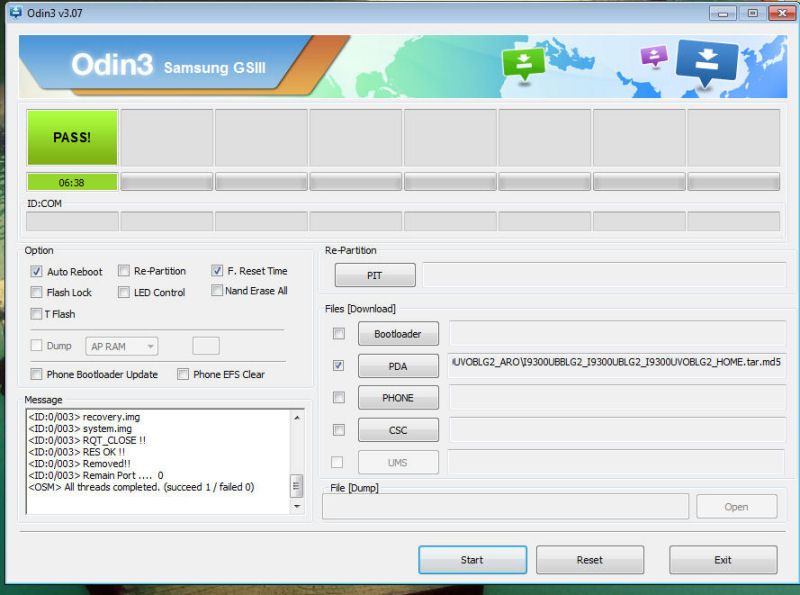
Task: Click the PDA file path field
Action: click(617, 365)
